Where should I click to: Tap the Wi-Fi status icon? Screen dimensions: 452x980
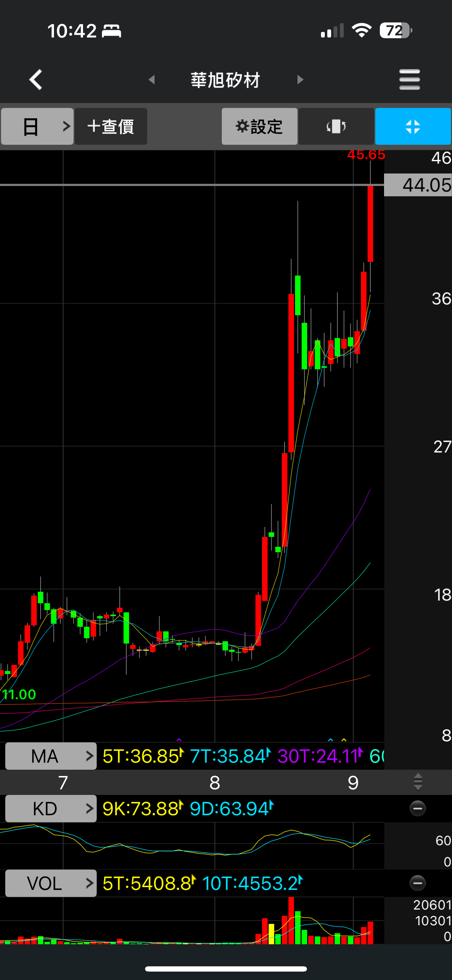362,30
